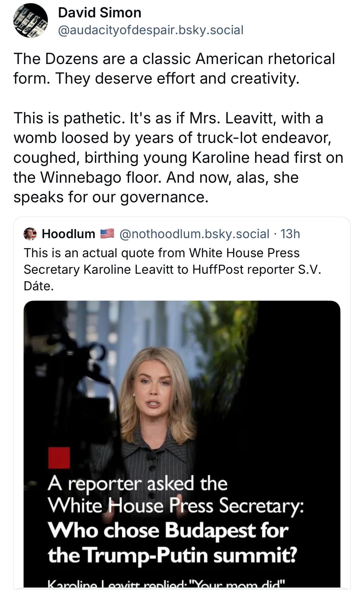The height and width of the screenshot is (590, 364).
Task: Click the red square in the image
Action: [x=59, y=458]
